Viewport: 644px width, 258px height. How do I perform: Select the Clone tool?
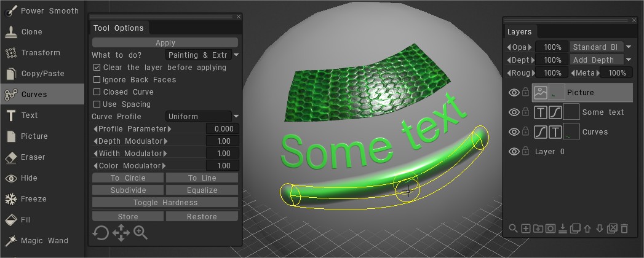click(42, 31)
